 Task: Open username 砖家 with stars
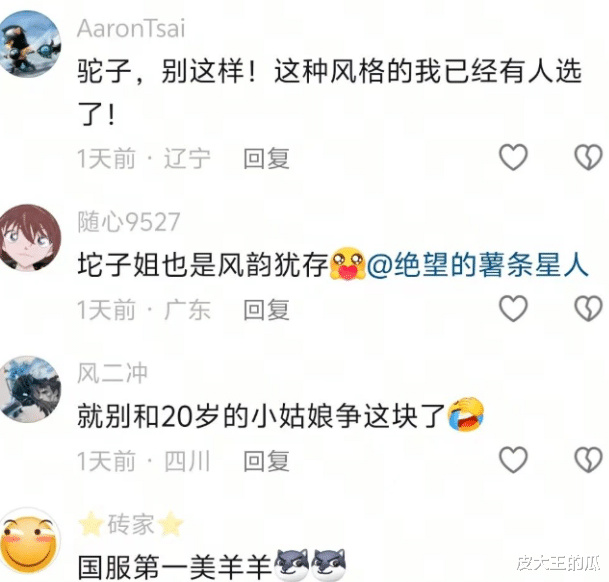pos(131,524)
